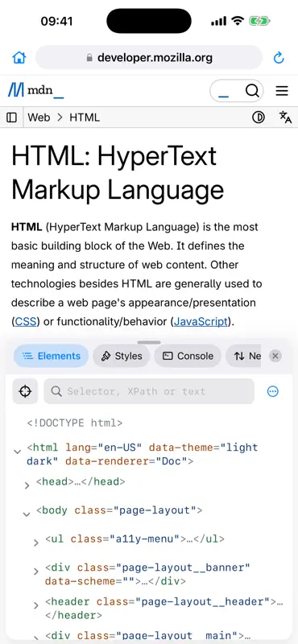Select the div page-layout__banner row
Viewport: 298px width, 644px height.
pyautogui.click(x=147, y=575)
